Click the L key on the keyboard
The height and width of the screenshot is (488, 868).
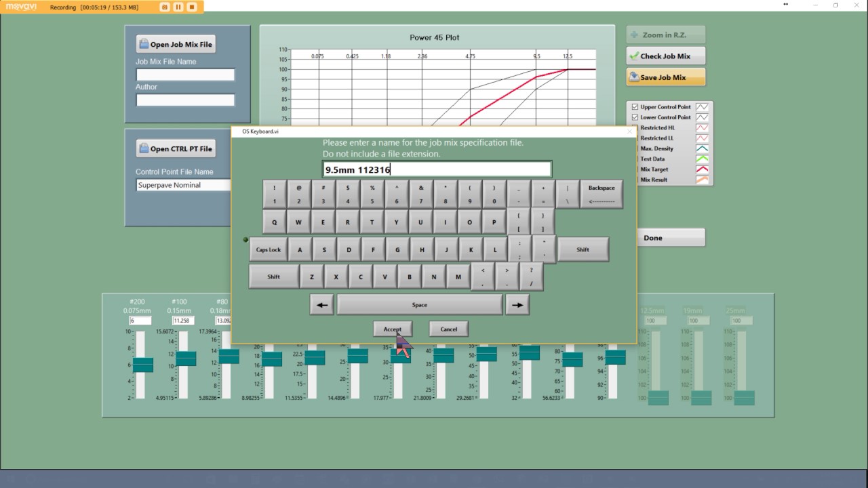tap(495, 249)
